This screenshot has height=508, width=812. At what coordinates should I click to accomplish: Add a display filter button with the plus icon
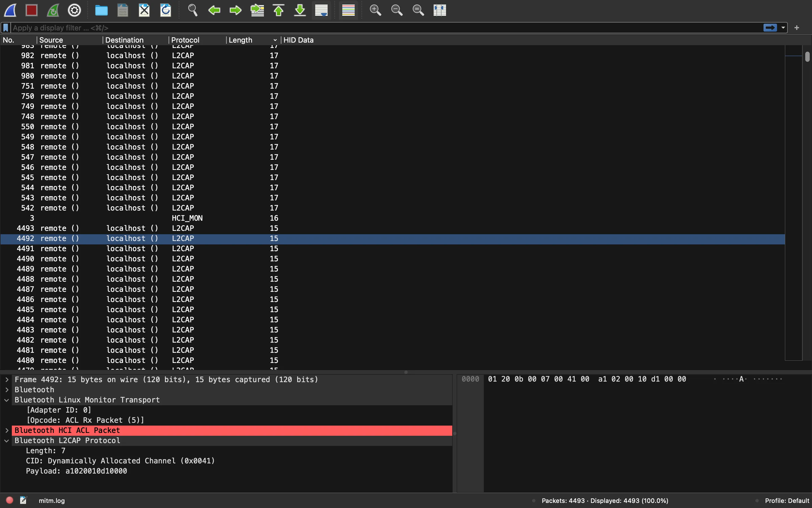(797, 28)
